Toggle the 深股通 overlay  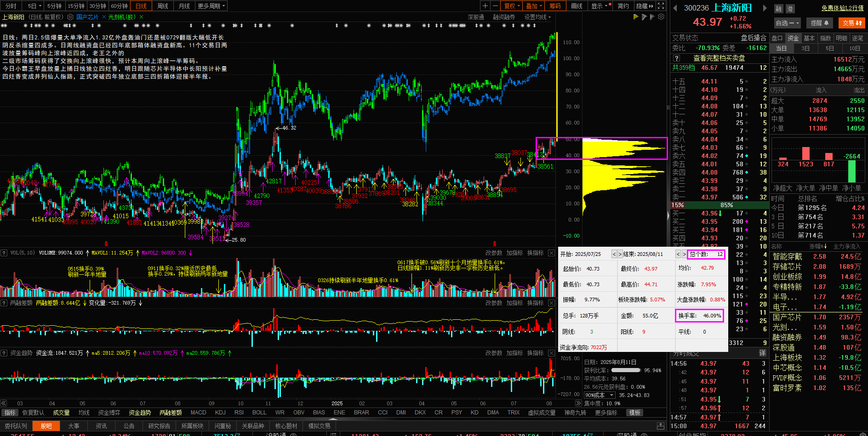tap(476, 17)
